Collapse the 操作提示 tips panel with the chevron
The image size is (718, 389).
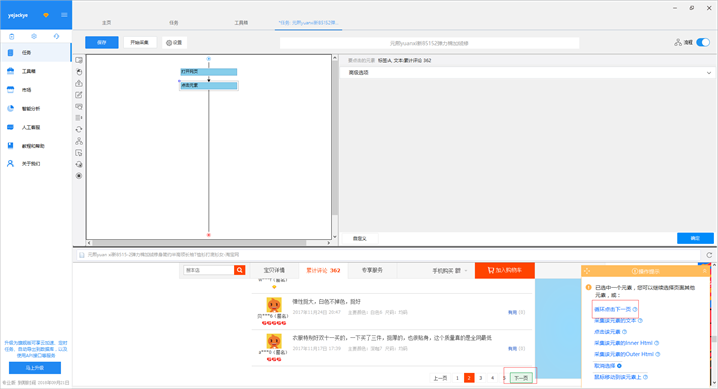coord(705,271)
